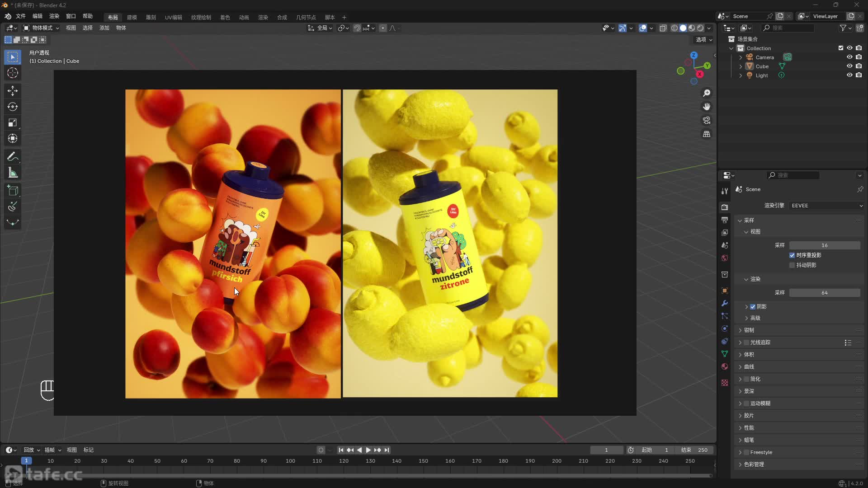Viewport: 868px width, 488px height.
Task: Select the Scale tool
Action: tap(13, 122)
